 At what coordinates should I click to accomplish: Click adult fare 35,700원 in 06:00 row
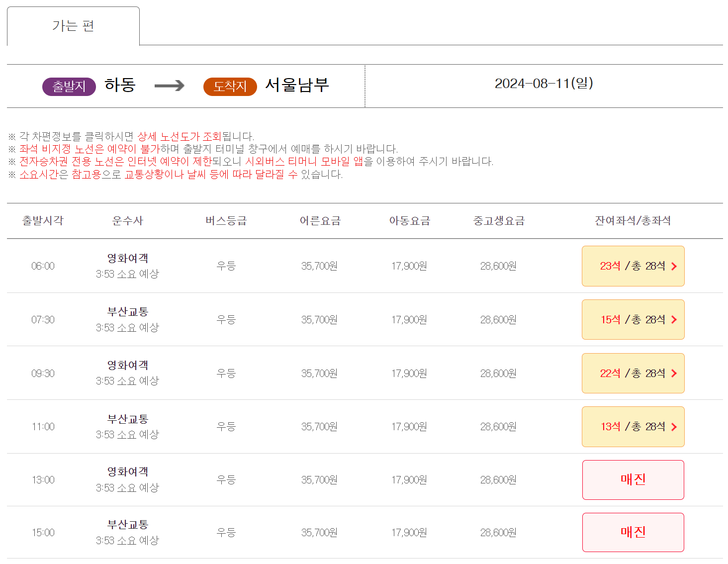click(x=319, y=266)
